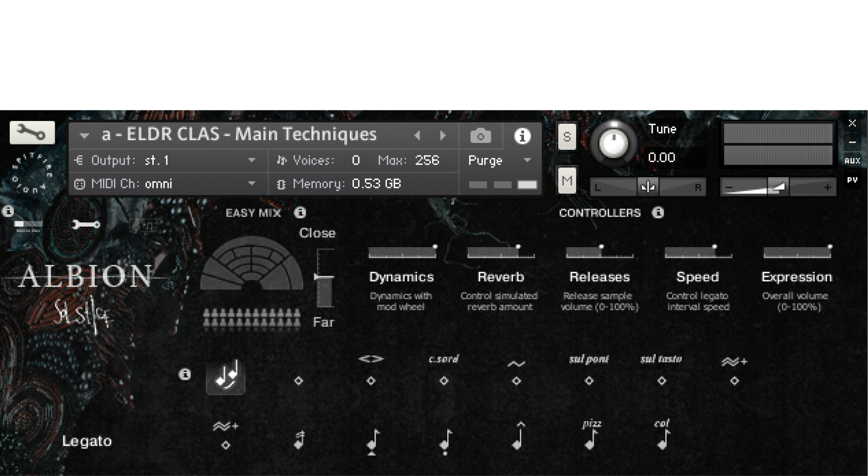Expand the Purge dropdown menu
868x476 pixels.
tap(527, 160)
